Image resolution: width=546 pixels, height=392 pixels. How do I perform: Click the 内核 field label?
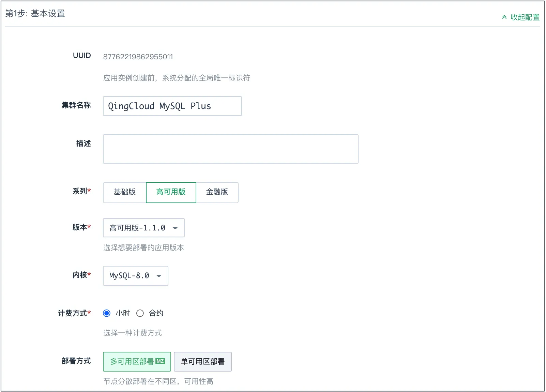click(82, 275)
